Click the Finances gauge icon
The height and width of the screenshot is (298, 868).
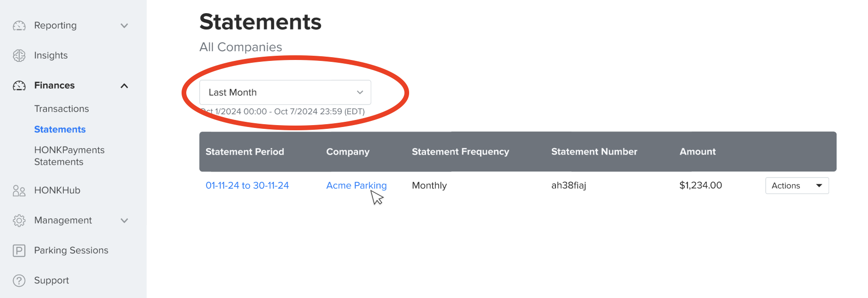click(19, 86)
